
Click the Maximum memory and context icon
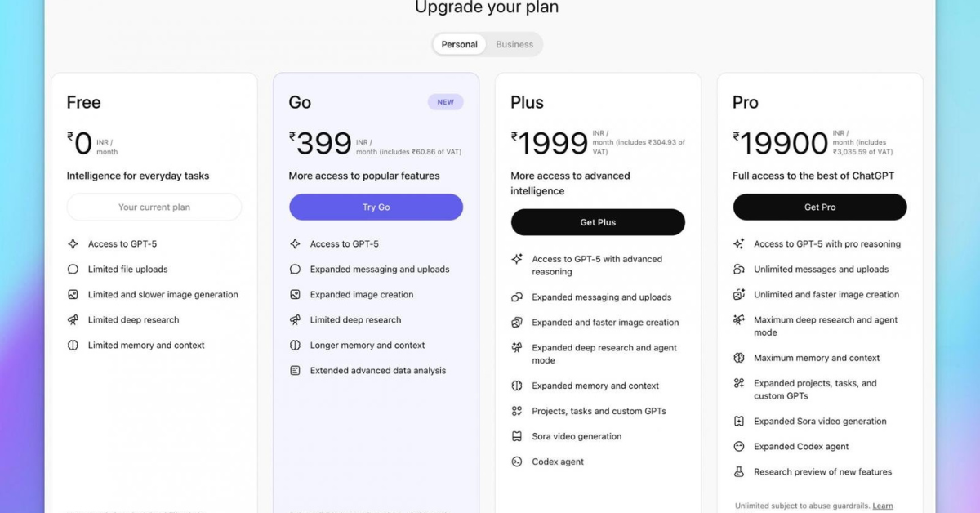point(739,358)
